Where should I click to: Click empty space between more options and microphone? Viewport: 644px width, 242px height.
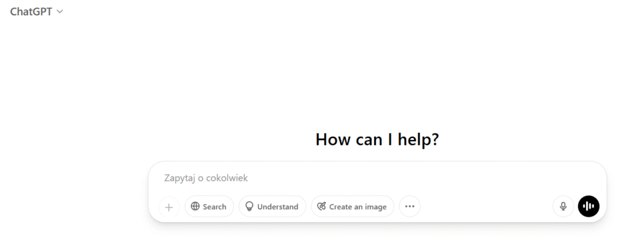[x=486, y=207]
